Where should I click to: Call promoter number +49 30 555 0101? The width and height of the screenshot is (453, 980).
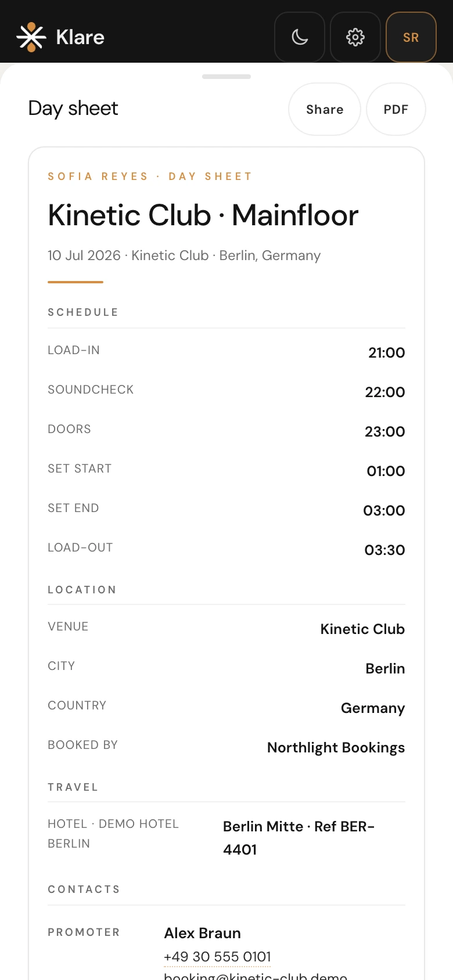(x=218, y=956)
